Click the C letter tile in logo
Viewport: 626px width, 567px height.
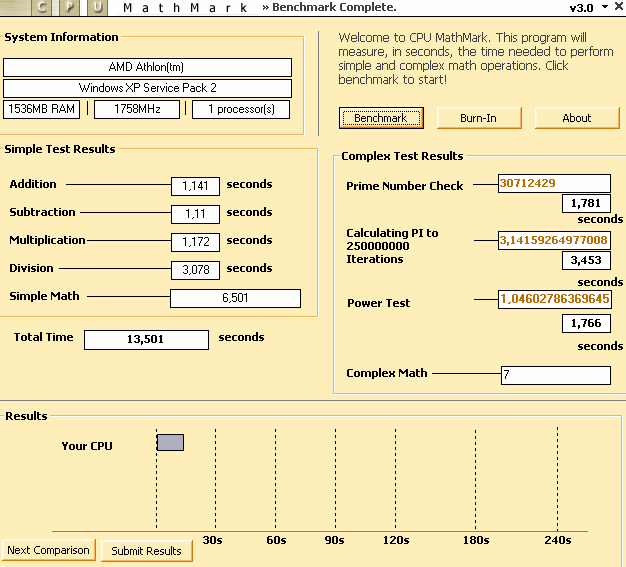click(41, 7)
